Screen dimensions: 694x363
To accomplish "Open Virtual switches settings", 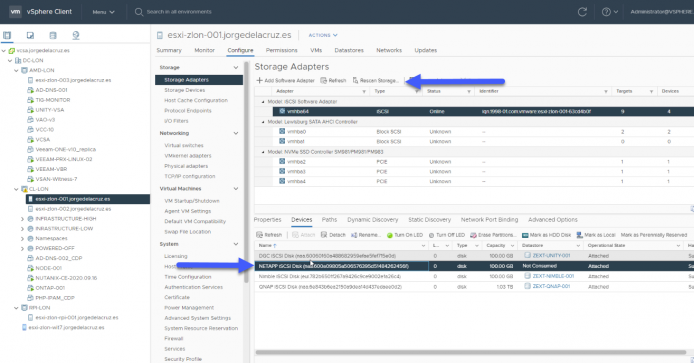I will coord(184,145).
